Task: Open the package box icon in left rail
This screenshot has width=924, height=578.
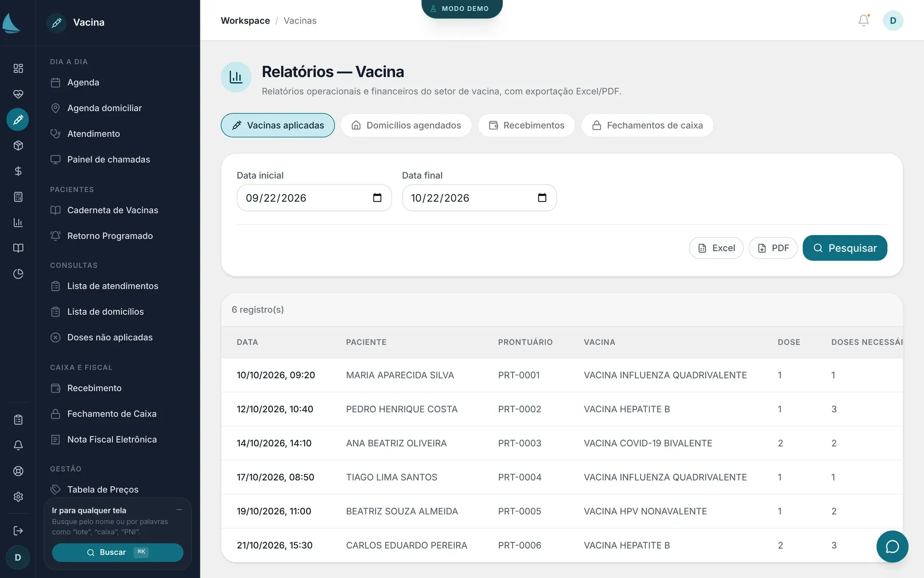Action: click(x=18, y=145)
